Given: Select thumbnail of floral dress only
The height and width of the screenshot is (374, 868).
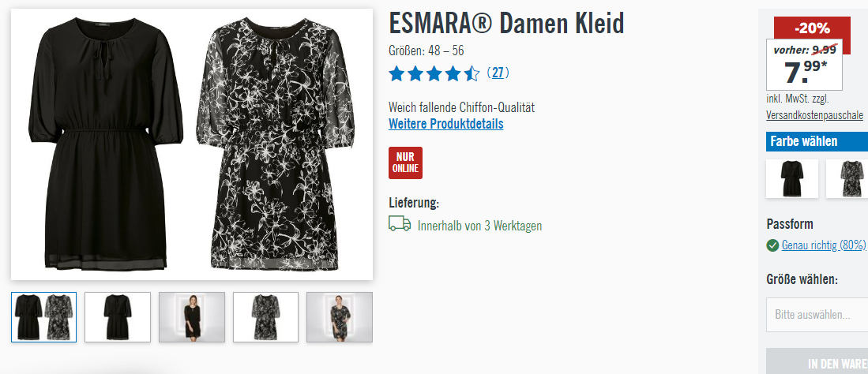Looking at the screenshot, I should 265,317.
